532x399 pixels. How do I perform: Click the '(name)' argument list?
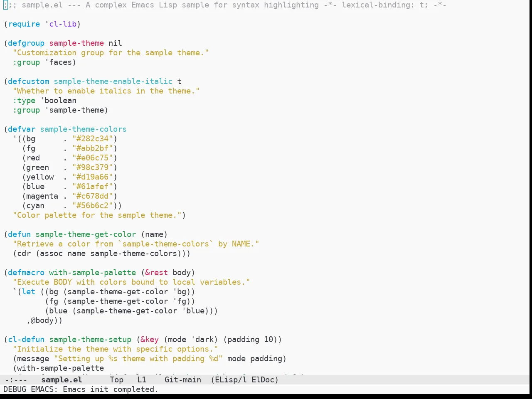point(154,234)
